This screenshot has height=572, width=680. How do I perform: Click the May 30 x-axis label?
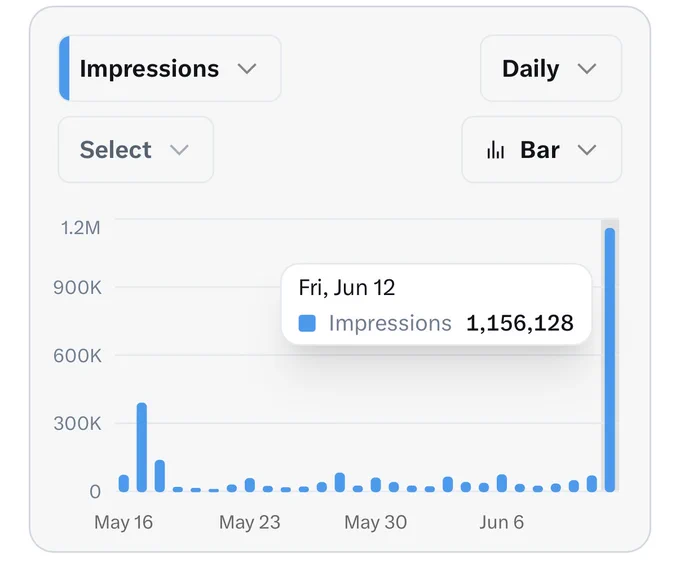(376, 522)
